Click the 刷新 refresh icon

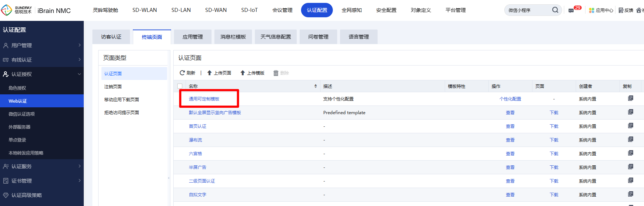[x=183, y=73]
